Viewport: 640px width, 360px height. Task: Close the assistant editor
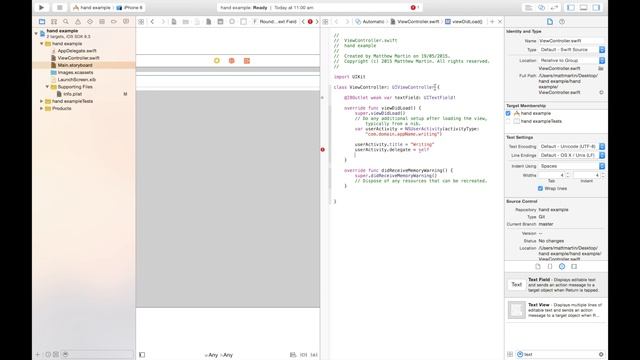pos(500,21)
